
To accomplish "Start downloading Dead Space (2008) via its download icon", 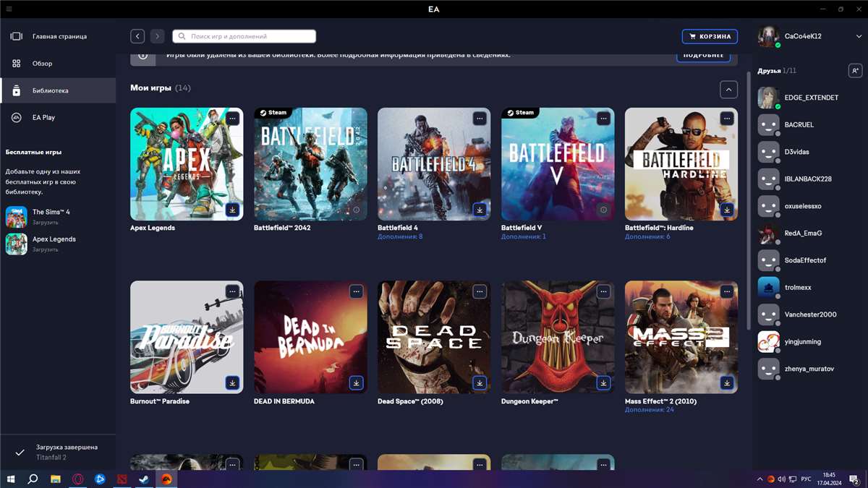I will tap(480, 383).
